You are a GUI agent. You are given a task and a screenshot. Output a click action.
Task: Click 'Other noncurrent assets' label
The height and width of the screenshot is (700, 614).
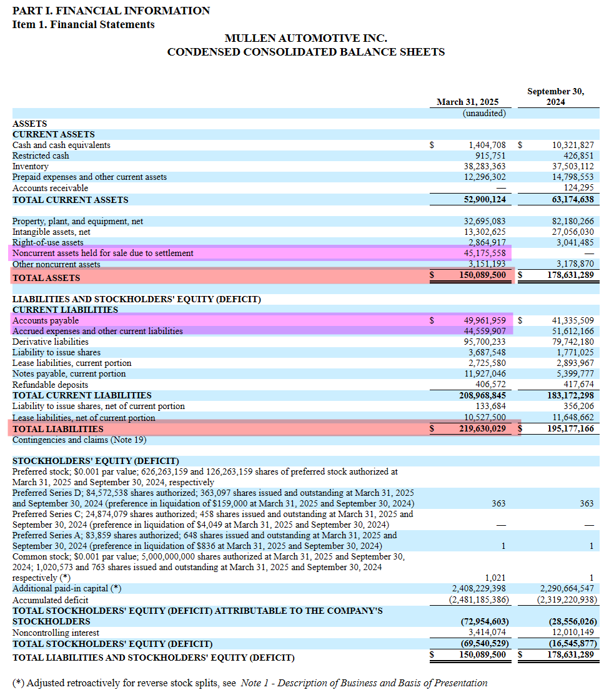pyautogui.click(x=56, y=264)
